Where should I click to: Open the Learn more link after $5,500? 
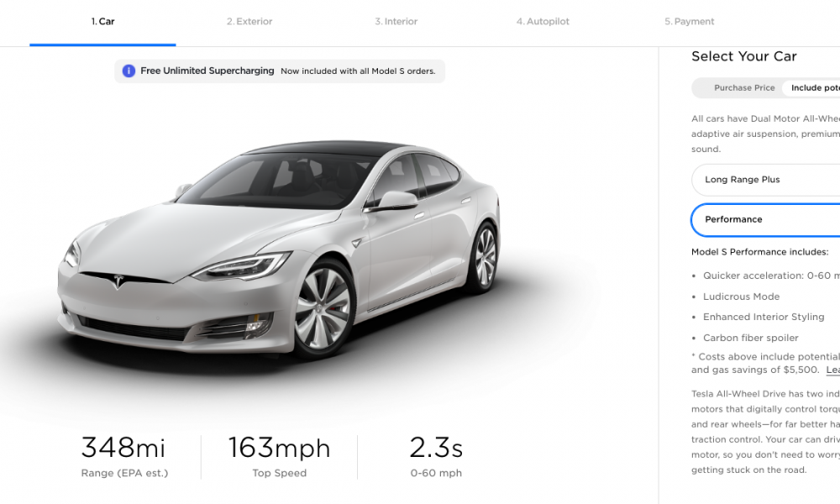coord(832,370)
